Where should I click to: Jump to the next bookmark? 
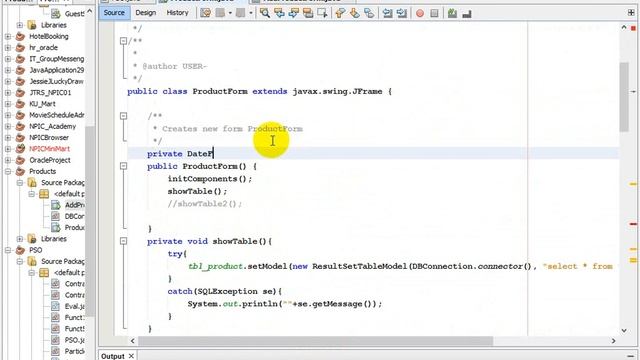[354, 13]
